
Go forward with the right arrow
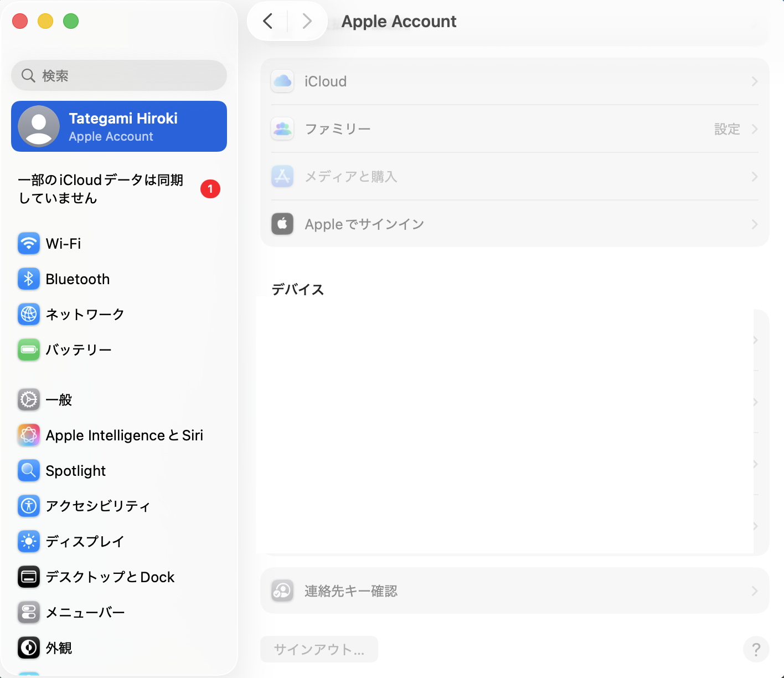pos(307,21)
